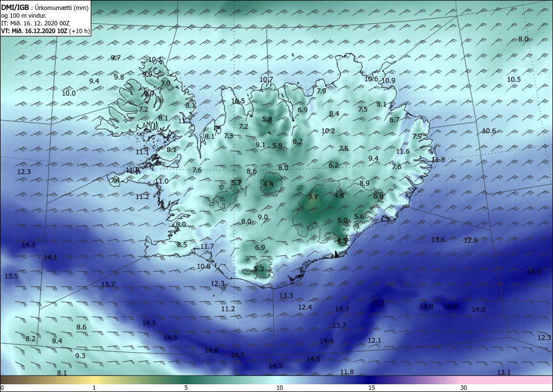Click the 8.2 value on the map
Viewport: 553px width, 392px height.
[30, 339]
